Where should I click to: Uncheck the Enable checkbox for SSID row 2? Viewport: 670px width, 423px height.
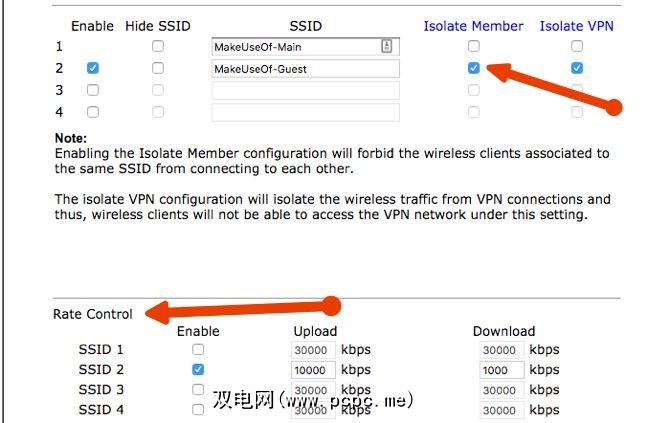point(93,69)
